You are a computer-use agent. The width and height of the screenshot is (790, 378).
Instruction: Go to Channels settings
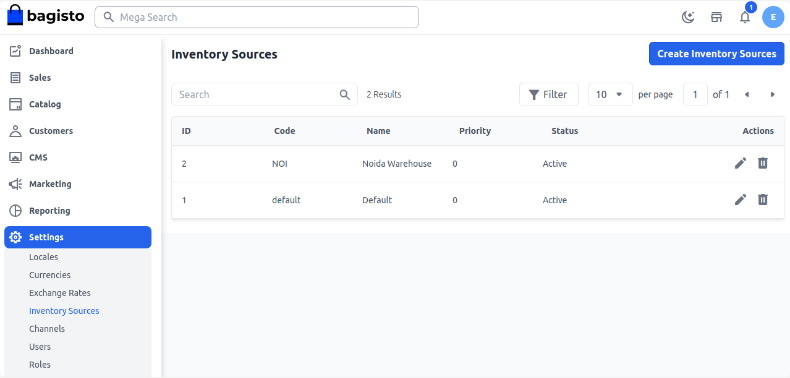click(47, 329)
